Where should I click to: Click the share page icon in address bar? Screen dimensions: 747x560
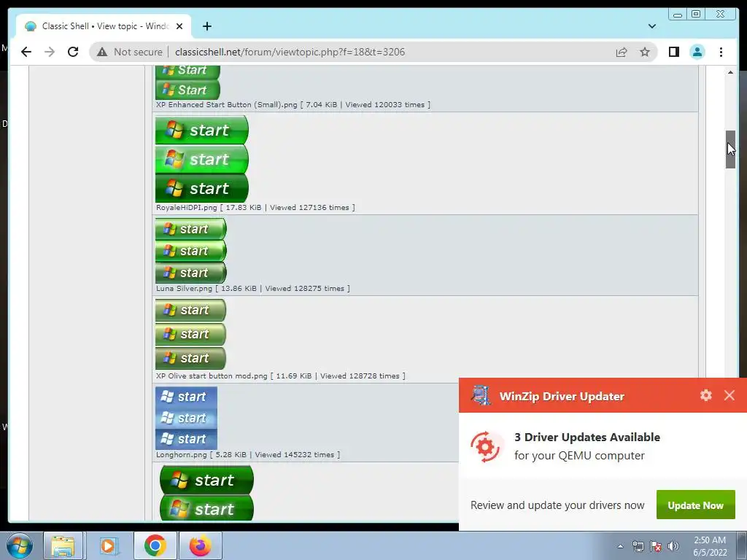[622, 52]
